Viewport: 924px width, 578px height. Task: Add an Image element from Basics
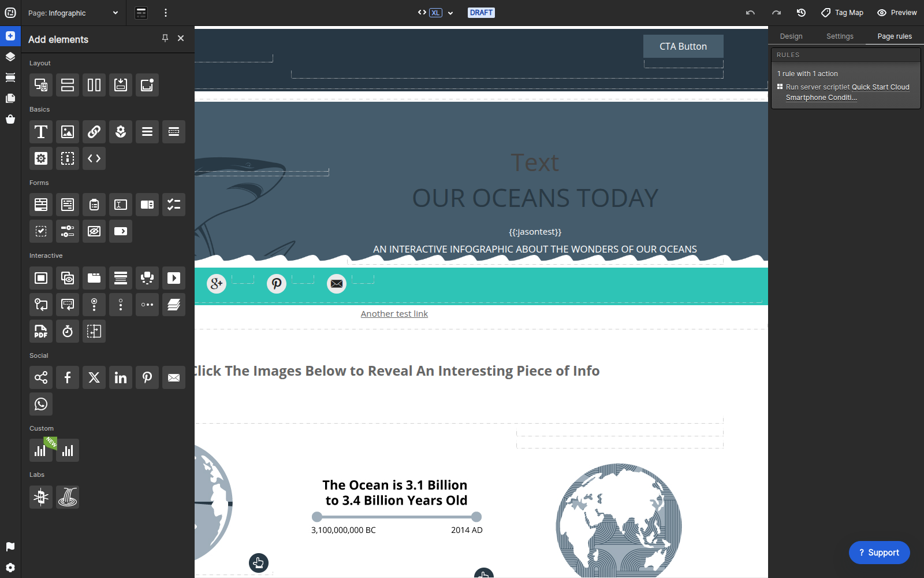68,132
